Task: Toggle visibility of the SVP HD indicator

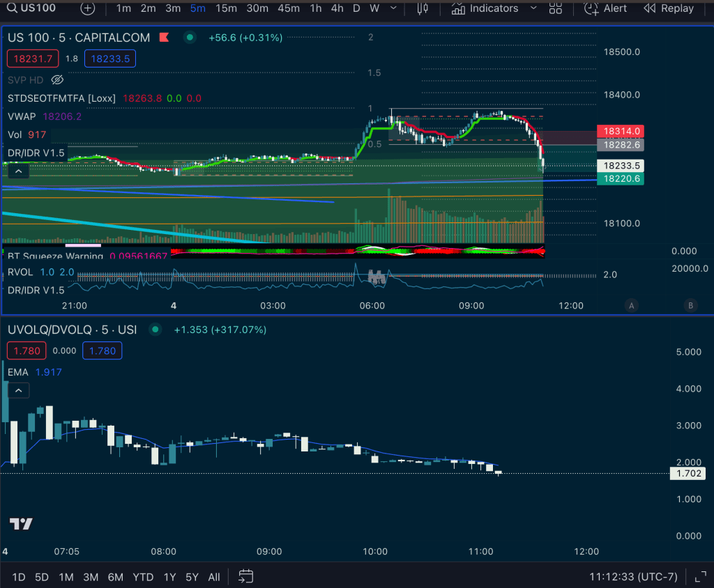Action: click(x=58, y=79)
